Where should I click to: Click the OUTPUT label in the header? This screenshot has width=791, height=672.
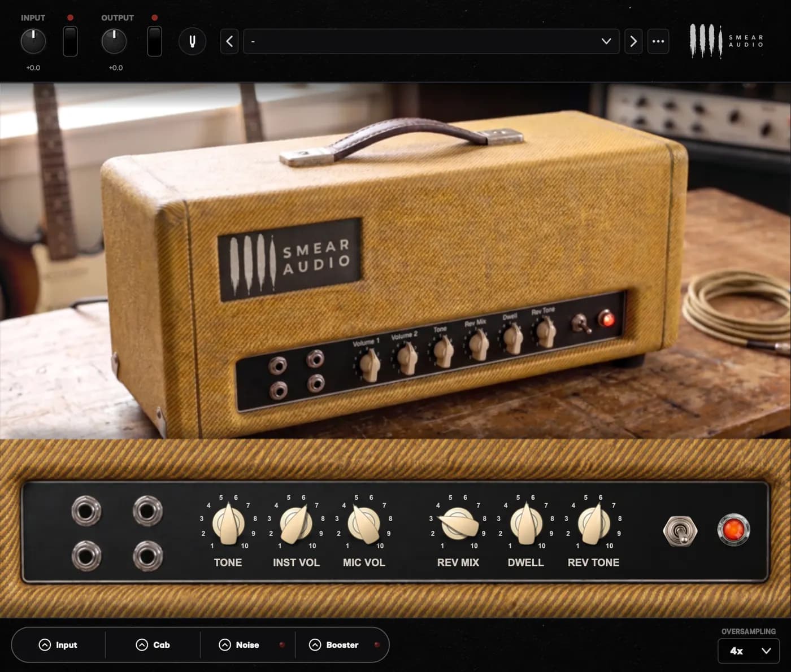118,18
